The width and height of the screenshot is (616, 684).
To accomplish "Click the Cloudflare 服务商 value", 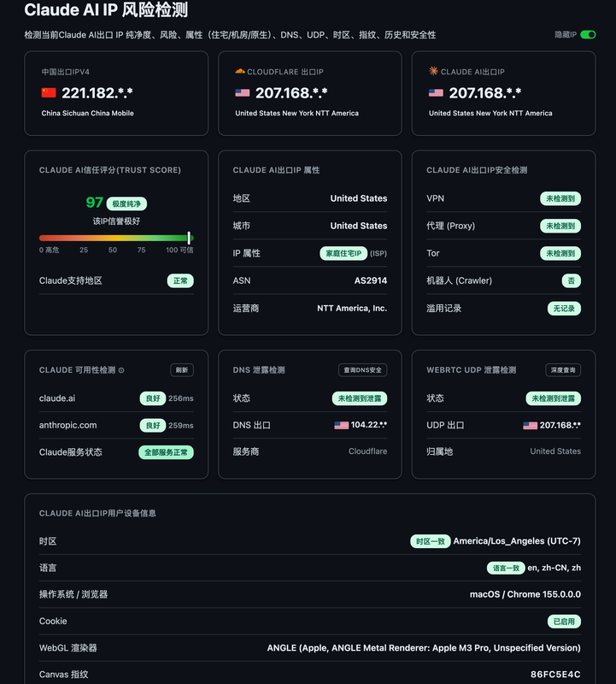I will 367,451.
